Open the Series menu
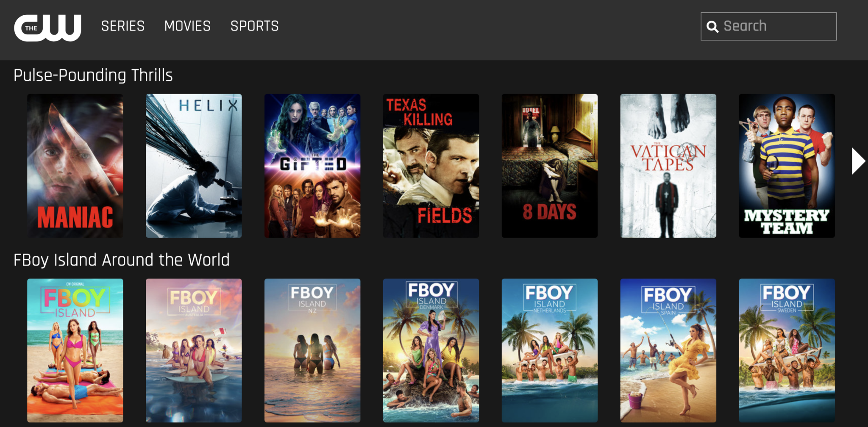This screenshot has width=868, height=427. point(123,26)
